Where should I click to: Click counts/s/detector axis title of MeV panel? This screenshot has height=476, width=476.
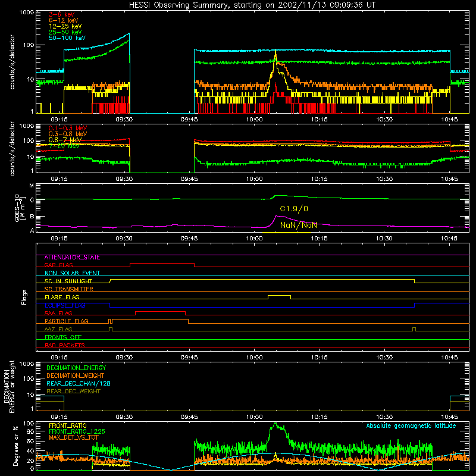[12, 148]
